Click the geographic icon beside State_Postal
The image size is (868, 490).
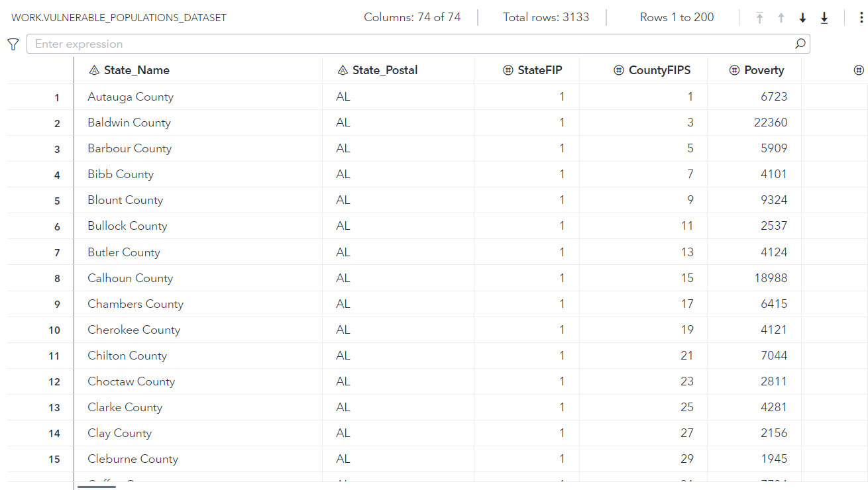344,70
